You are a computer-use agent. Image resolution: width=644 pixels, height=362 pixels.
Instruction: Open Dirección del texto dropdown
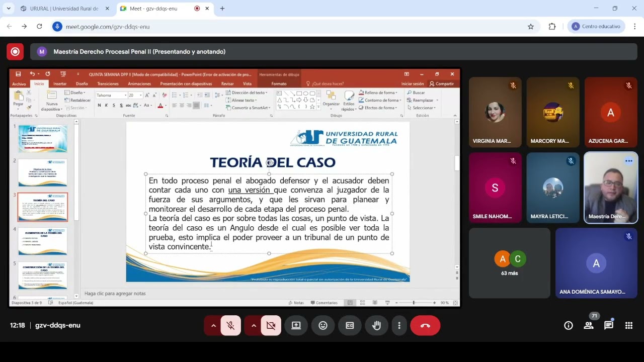pos(247,93)
